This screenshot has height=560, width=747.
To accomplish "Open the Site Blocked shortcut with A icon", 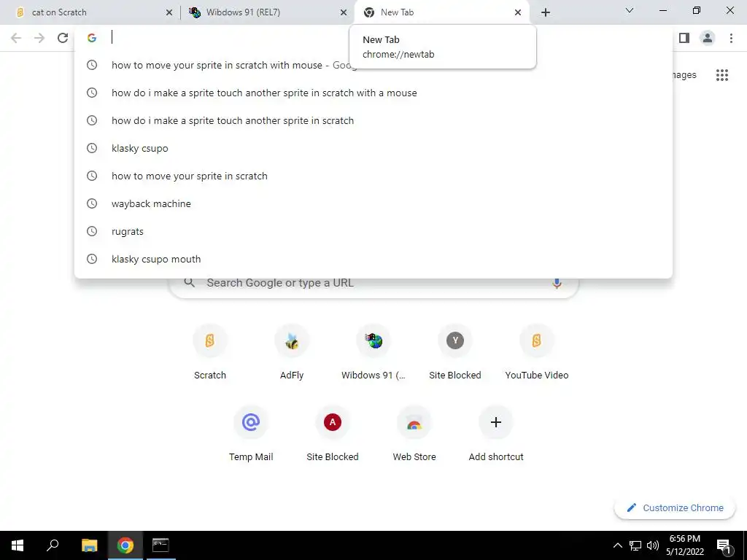I will [333, 435].
